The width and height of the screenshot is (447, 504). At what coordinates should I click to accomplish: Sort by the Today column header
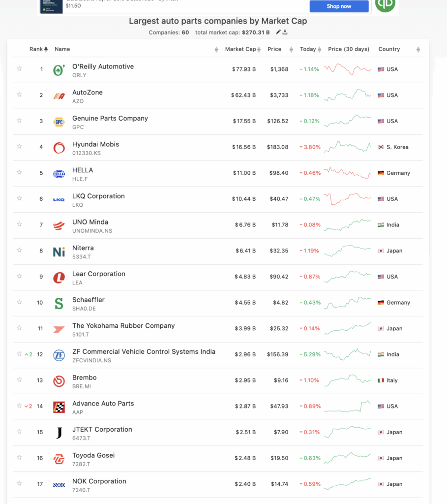(x=308, y=49)
